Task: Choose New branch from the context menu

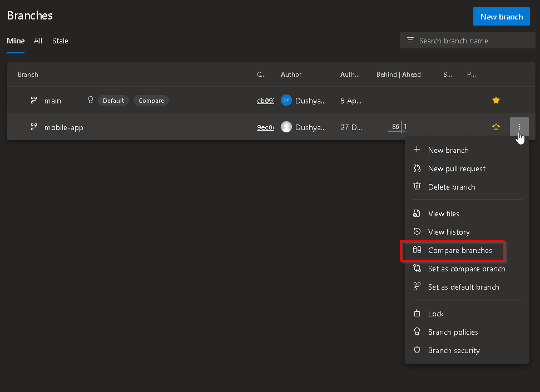Action: coord(467,150)
